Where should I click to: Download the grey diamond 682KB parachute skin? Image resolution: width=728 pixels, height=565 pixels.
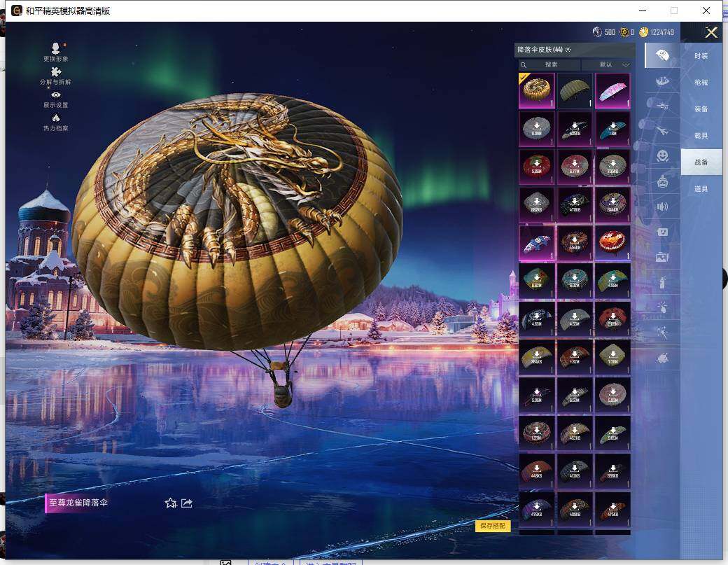536,204
